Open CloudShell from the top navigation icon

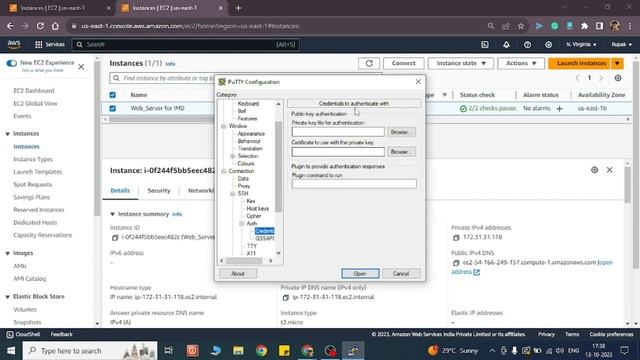[484, 44]
